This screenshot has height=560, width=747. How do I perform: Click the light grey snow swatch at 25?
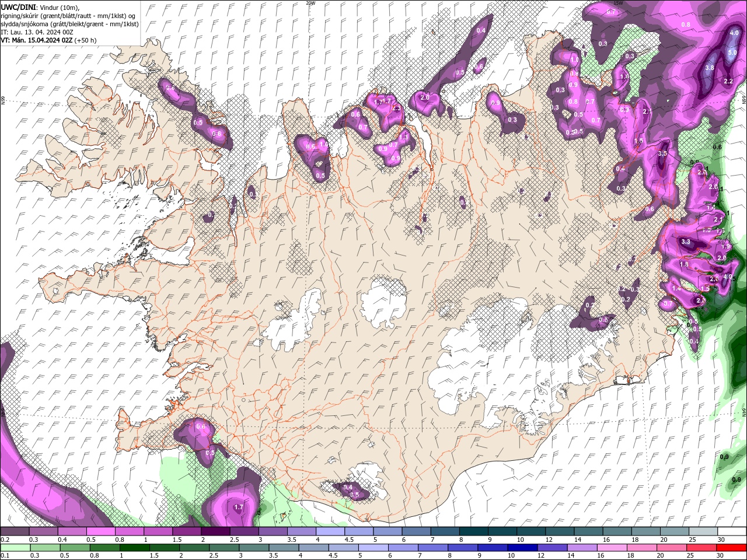[x=702, y=531]
